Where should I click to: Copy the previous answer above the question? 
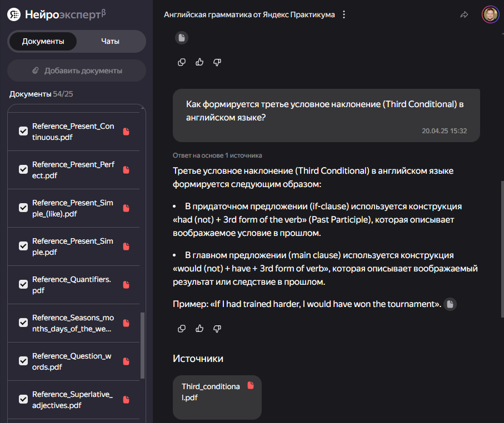pos(182,62)
